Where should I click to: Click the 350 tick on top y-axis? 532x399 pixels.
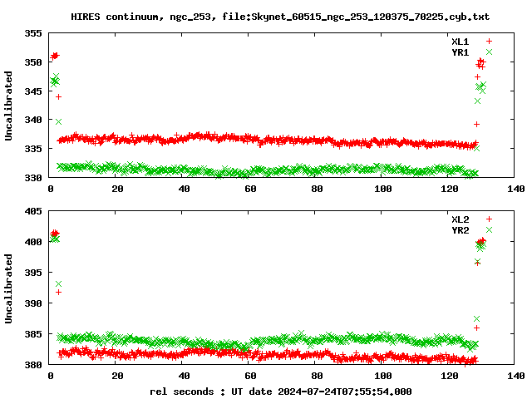pos(33,62)
